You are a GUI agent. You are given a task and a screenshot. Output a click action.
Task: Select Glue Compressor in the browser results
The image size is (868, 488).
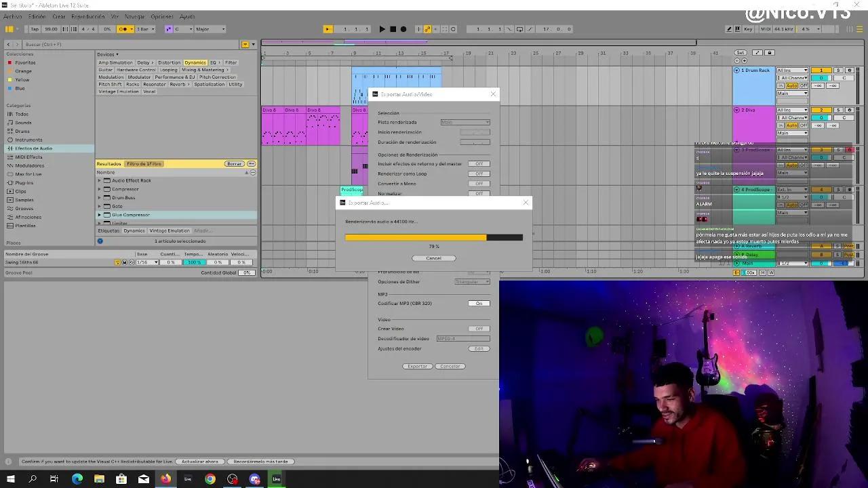(x=131, y=214)
